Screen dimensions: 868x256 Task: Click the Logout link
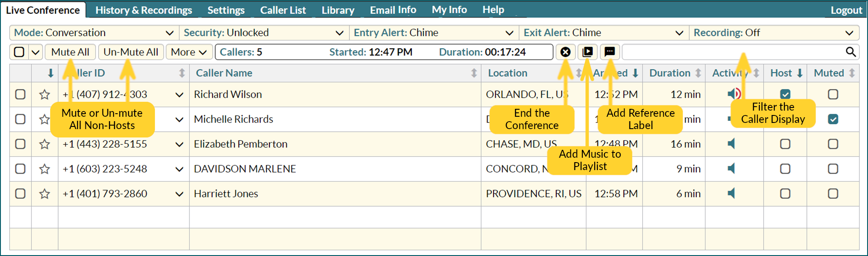tap(846, 10)
